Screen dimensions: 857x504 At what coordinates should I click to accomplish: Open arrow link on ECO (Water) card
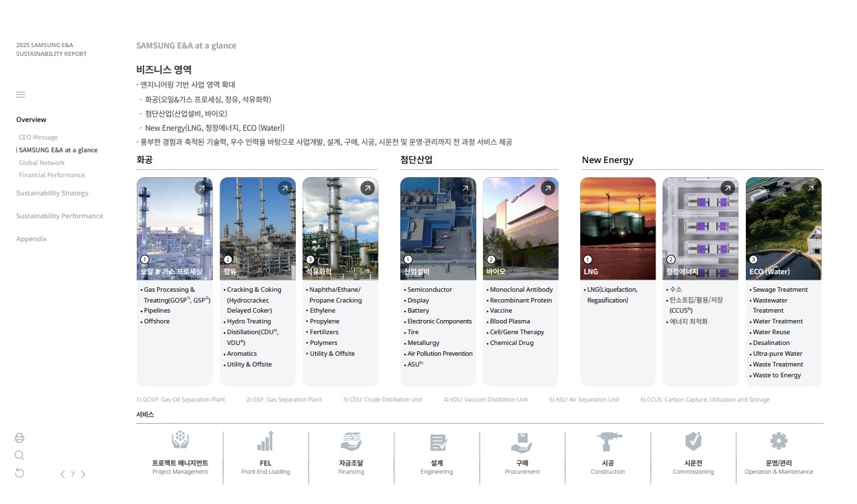tap(811, 188)
